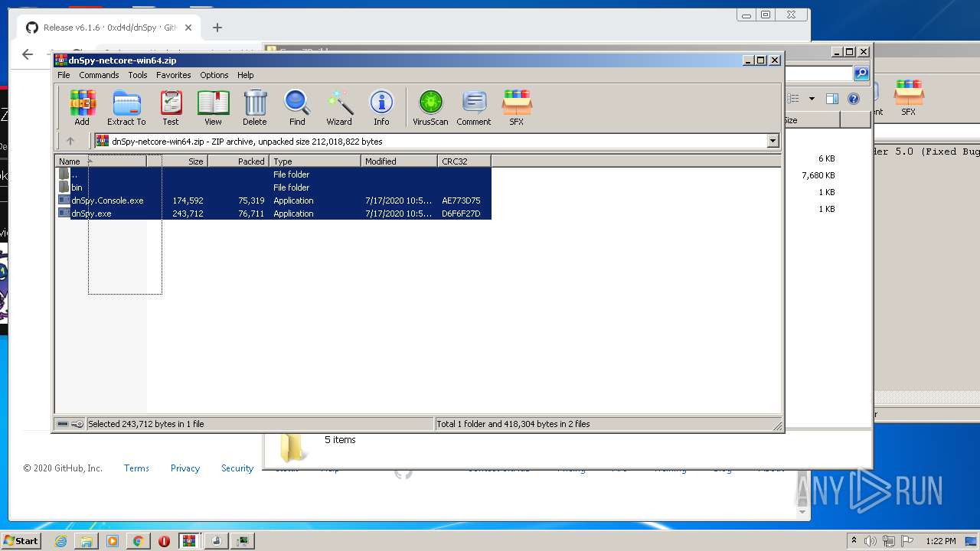Screen dimensions: 980x551
Task: Sort by the Size column header
Action: tap(177, 161)
